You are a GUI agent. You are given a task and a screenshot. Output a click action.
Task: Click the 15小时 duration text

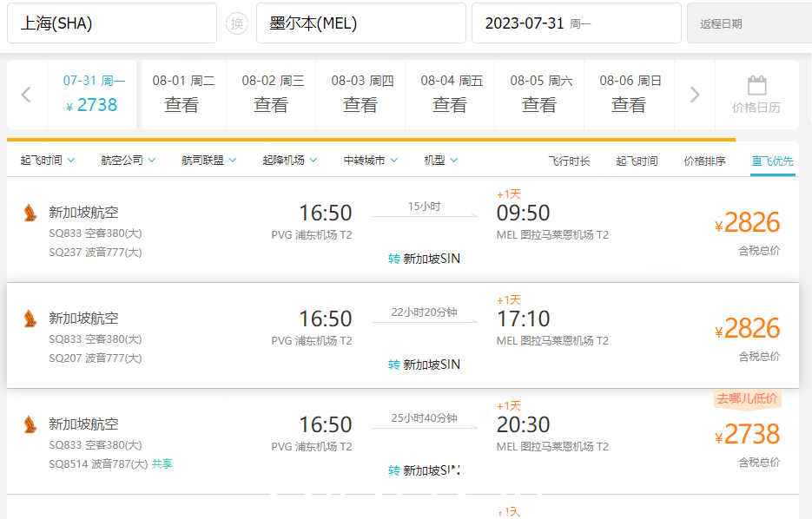pos(424,207)
